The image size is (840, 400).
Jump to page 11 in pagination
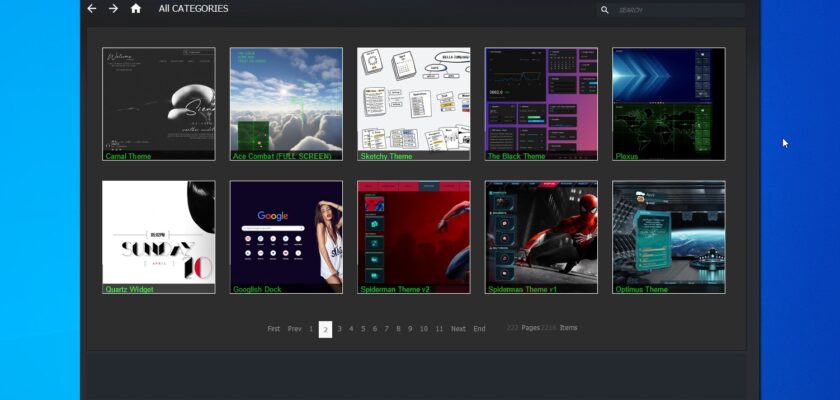coord(439,329)
